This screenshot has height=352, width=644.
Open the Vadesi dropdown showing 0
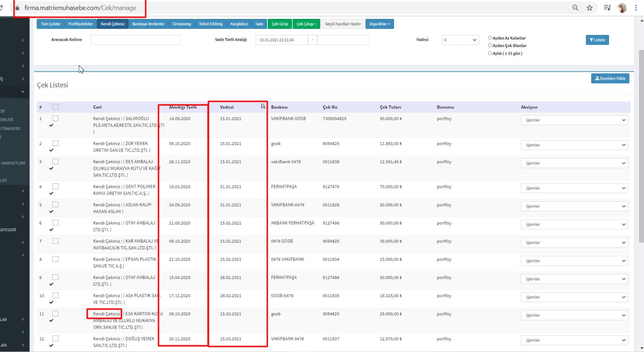460,40
